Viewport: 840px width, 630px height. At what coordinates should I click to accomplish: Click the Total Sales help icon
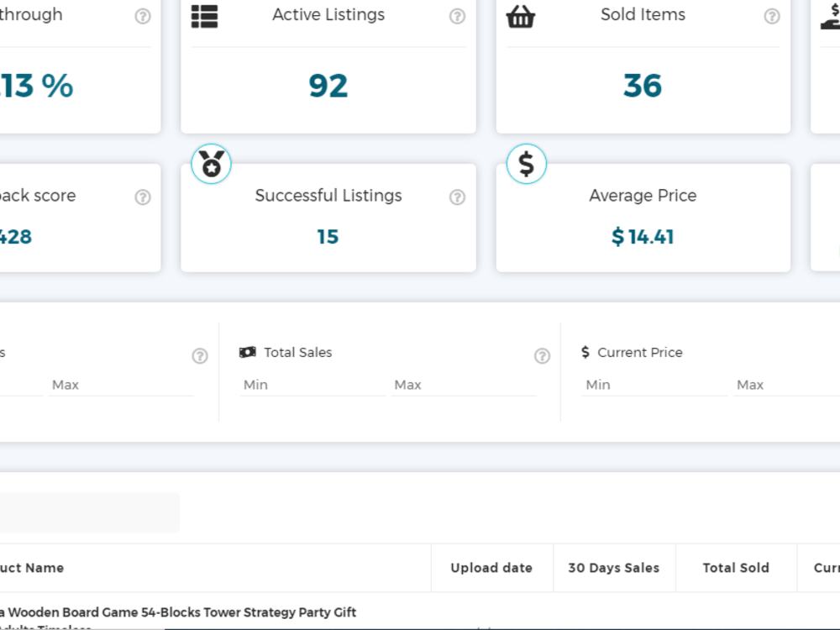click(x=542, y=355)
